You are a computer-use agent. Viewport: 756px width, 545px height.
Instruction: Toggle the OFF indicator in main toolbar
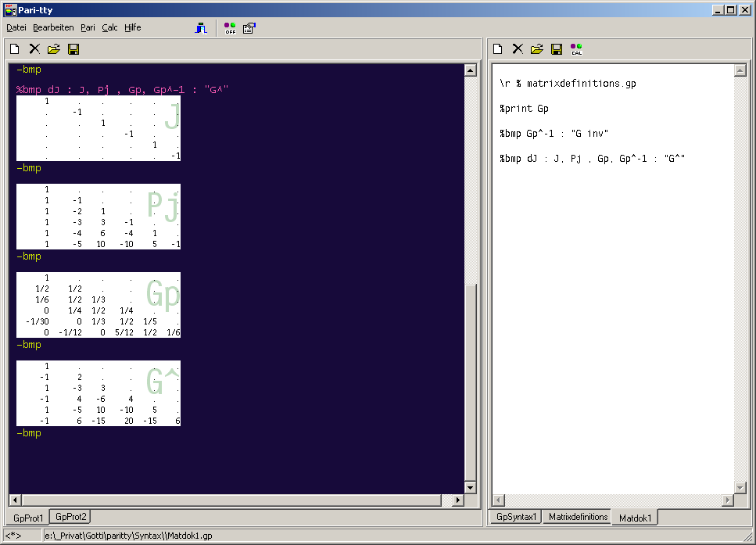pos(230,28)
